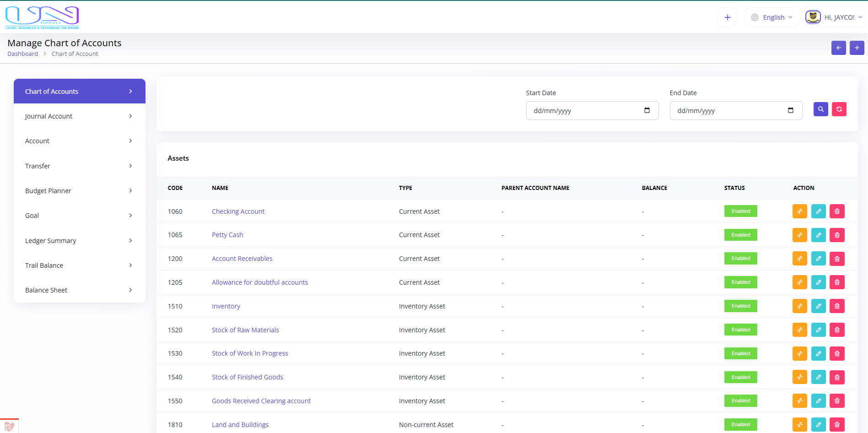Viewport: 868px width, 433px height.
Task: Click the red reset filter icon
Action: pyautogui.click(x=839, y=109)
